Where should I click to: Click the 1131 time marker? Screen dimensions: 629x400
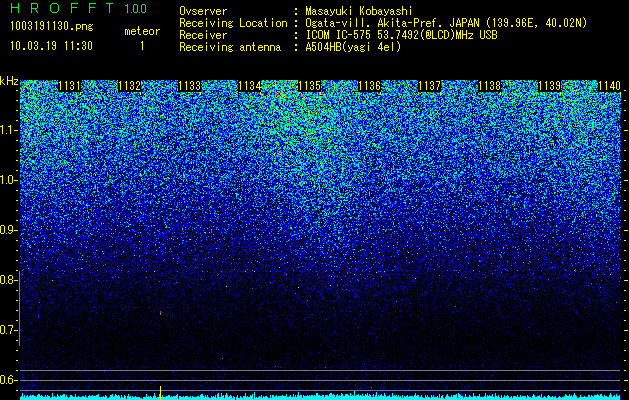click(69, 86)
